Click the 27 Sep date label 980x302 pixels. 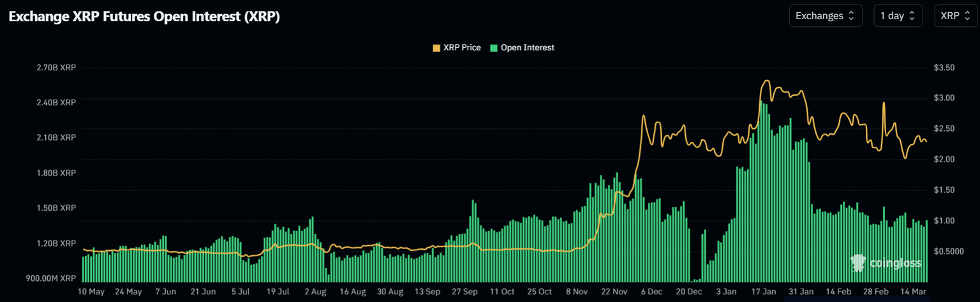[464, 291]
